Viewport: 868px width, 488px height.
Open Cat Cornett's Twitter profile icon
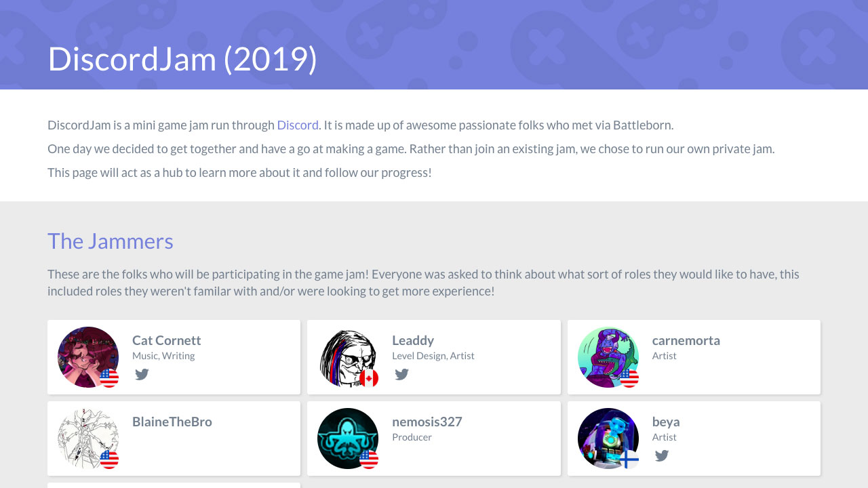coord(142,373)
